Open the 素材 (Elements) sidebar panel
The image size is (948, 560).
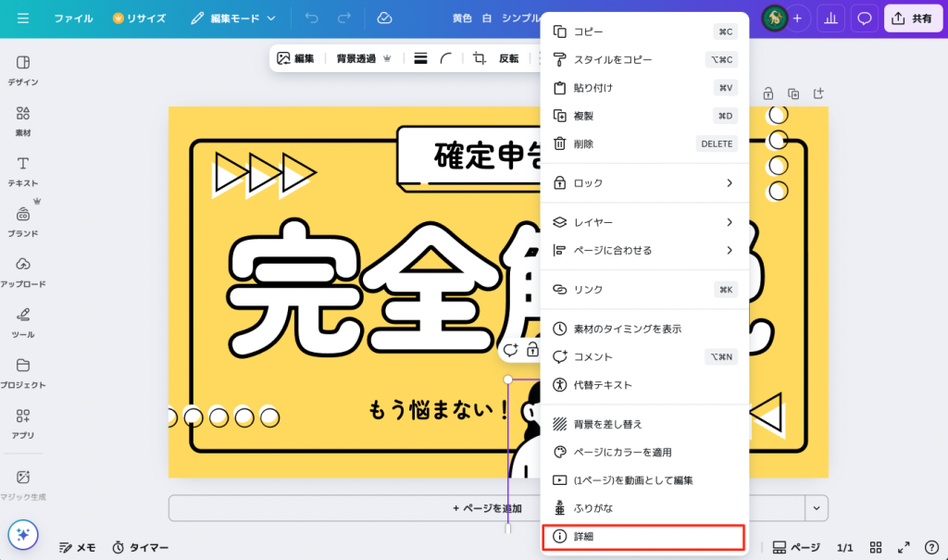(23, 119)
